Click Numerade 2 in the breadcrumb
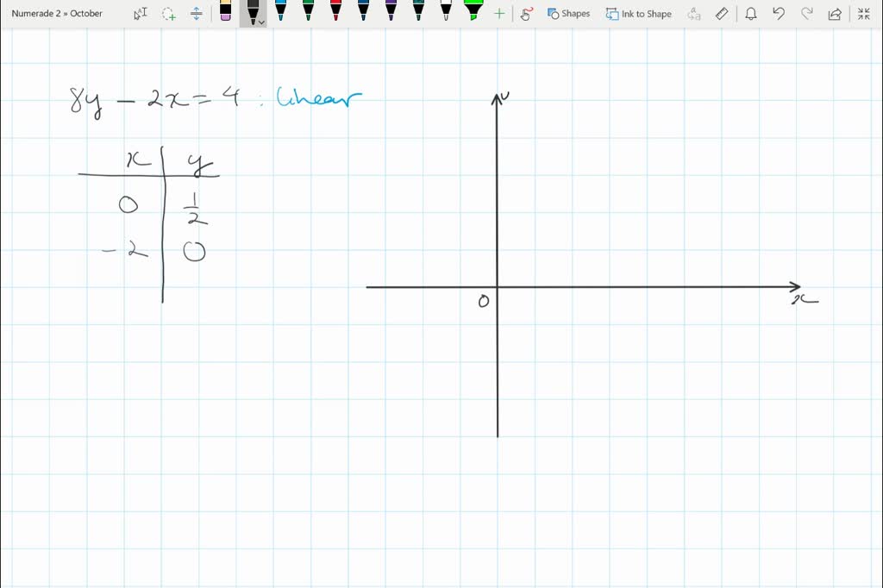 click(34, 13)
